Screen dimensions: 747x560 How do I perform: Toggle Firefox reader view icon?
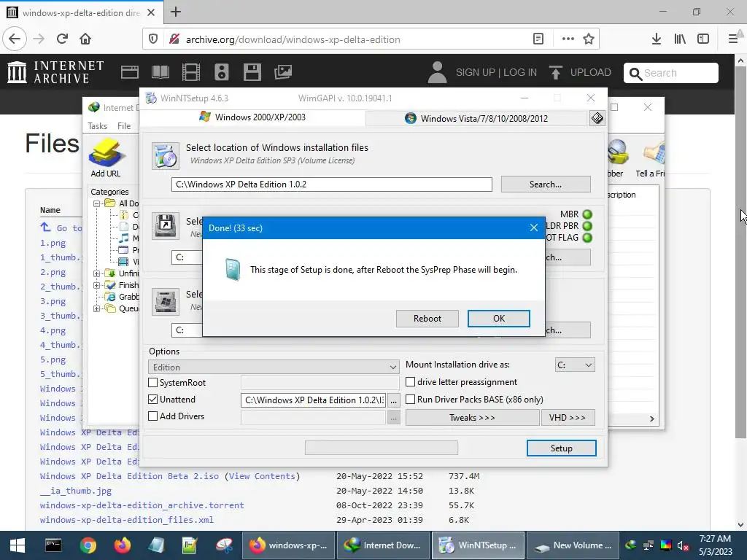(538, 39)
